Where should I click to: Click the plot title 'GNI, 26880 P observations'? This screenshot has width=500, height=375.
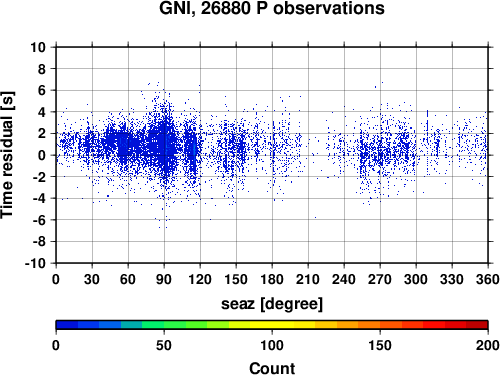272,8
